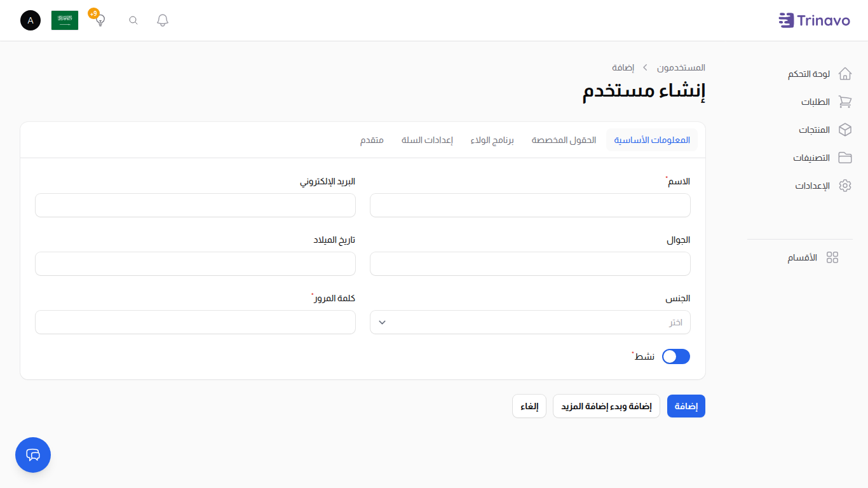Open the الجنس gender dropdown
This screenshot has height=488, width=868.
pyautogui.click(x=530, y=322)
